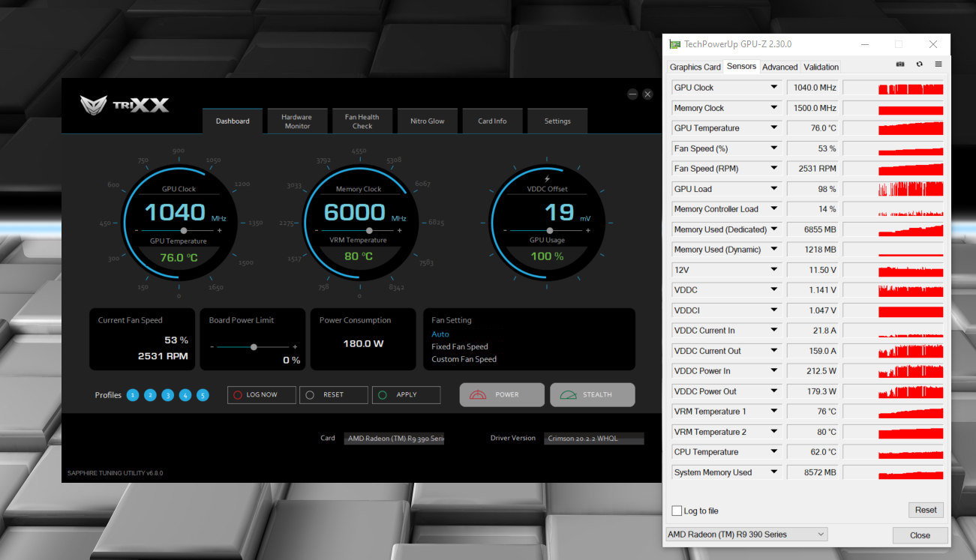Select Auto fan setting
Screen dimensions: 976x560
click(440, 334)
